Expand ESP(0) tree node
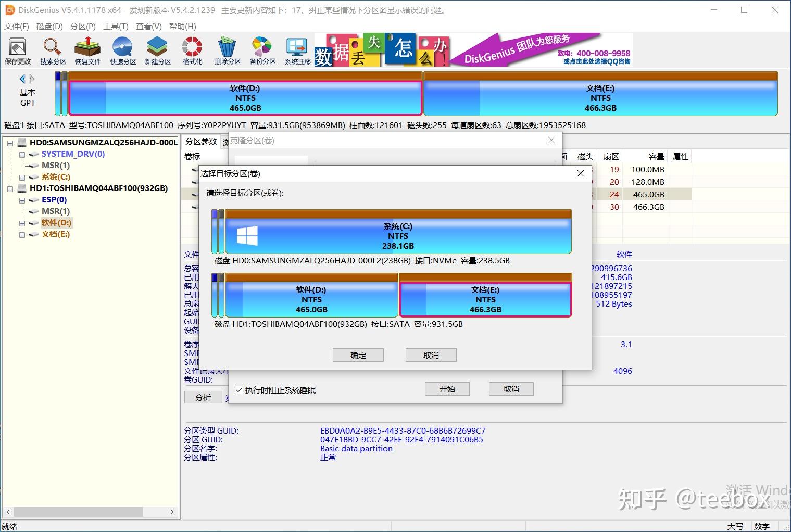Image resolution: width=791 pixels, height=532 pixels. pyautogui.click(x=22, y=200)
